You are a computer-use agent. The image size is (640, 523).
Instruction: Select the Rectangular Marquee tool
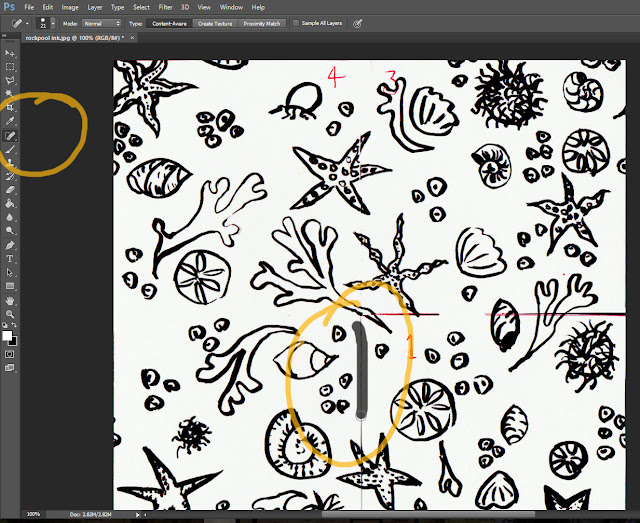[x=10, y=67]
